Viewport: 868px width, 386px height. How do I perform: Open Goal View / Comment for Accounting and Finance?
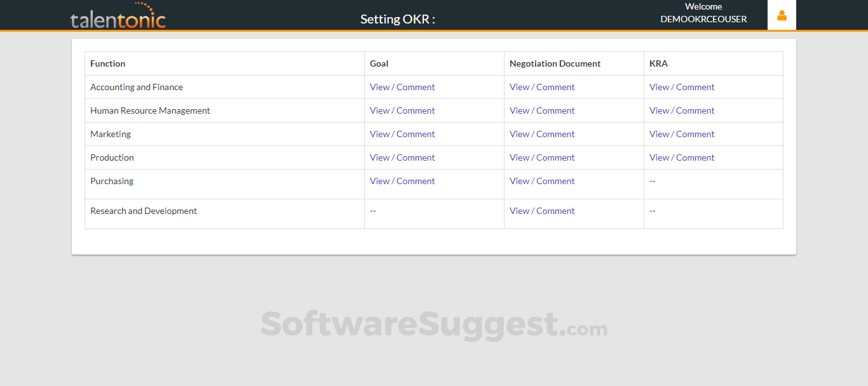point(402,87)
